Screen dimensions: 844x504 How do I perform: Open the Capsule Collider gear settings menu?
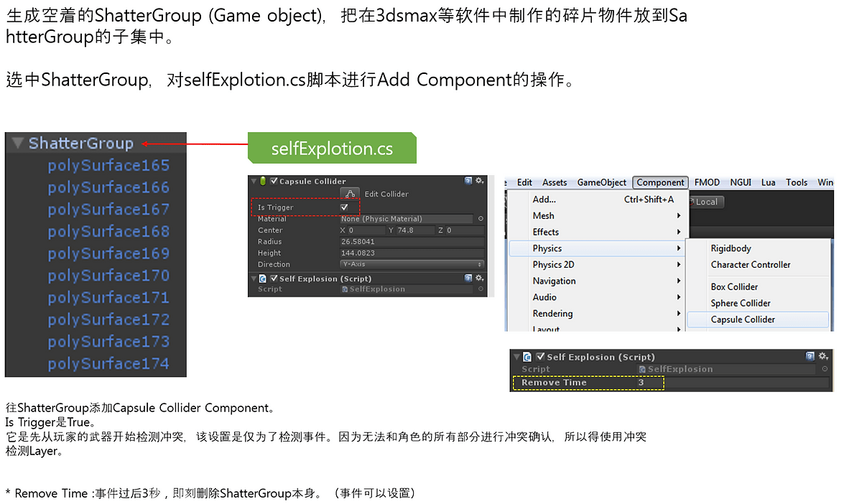(480, 182)
